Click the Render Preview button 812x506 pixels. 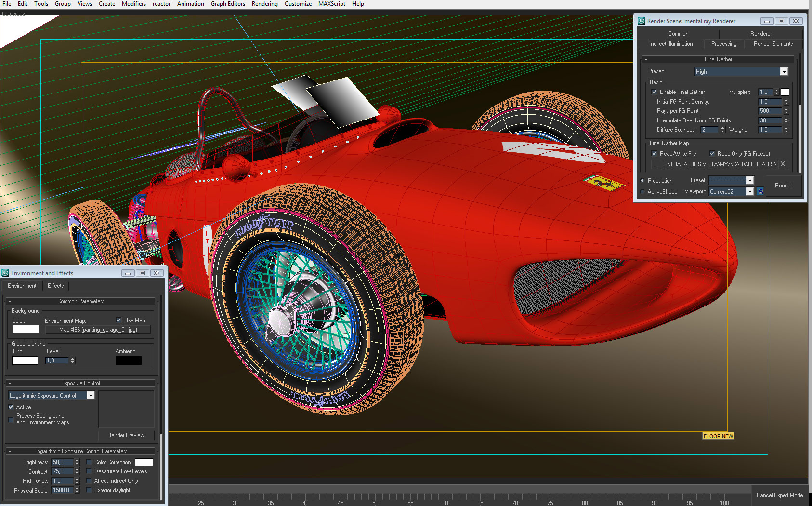click(x=126, y=435)
